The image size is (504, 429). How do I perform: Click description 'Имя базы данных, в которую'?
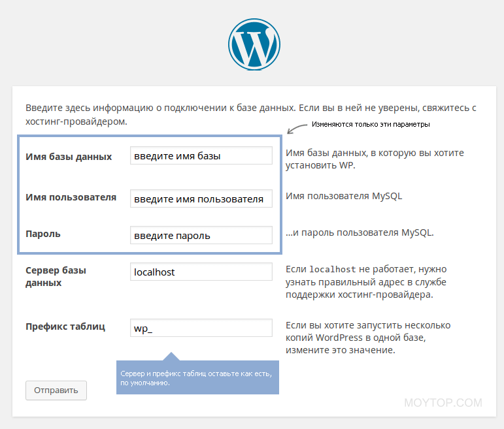[375, 159]
